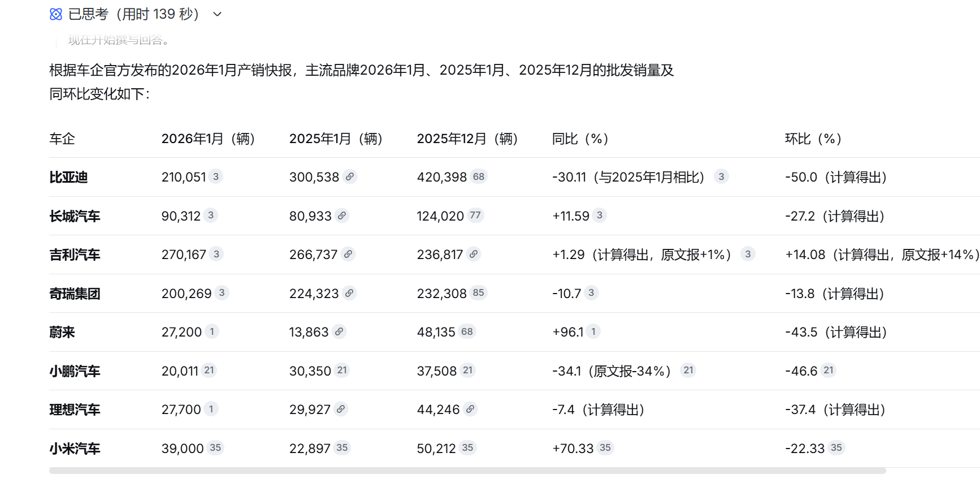980x487 pixels.
Task: Open citation 68 next to BYD 420,398
Action: (479, 176)
